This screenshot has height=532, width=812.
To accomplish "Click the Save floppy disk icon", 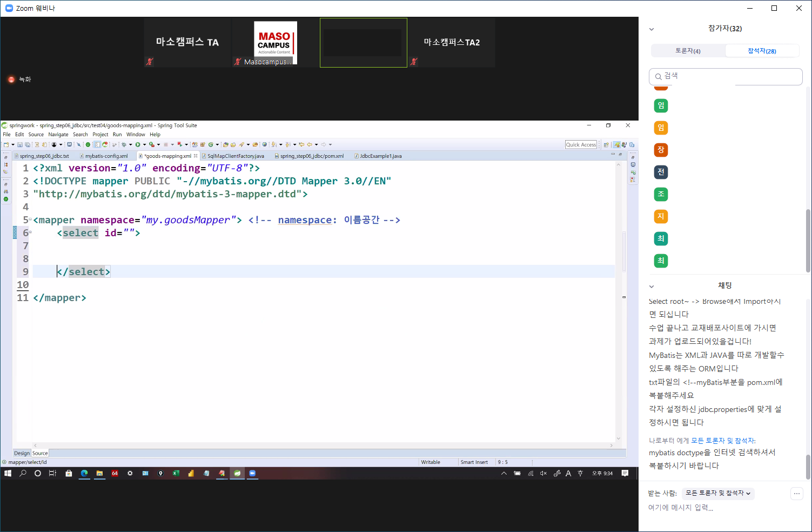I will 20,144.
